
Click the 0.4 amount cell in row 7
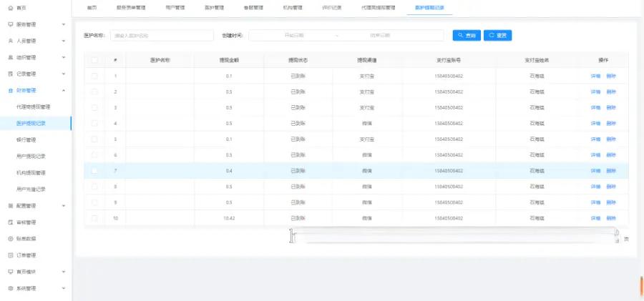(x=229, y=171)
